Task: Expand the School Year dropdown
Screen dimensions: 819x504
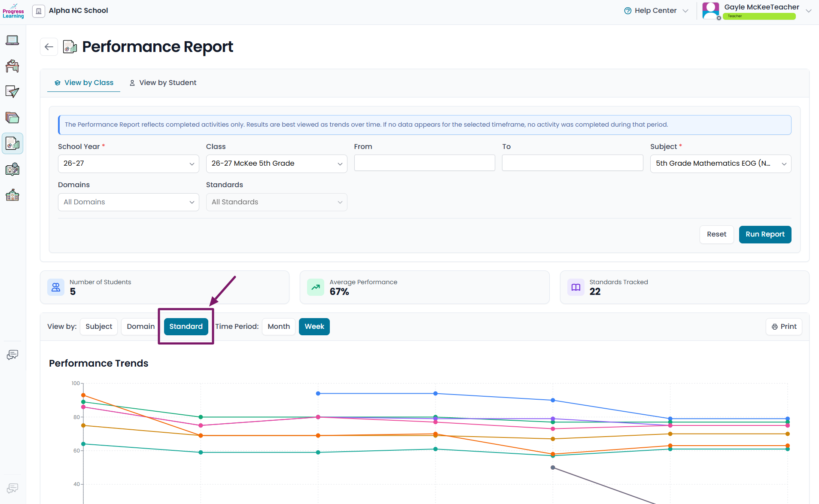Action: click(x=128, y=164)
